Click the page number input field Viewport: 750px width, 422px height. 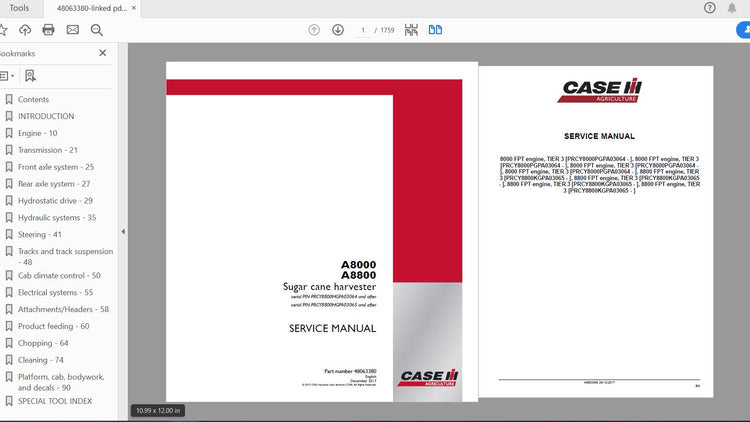(x=363, y=30)
